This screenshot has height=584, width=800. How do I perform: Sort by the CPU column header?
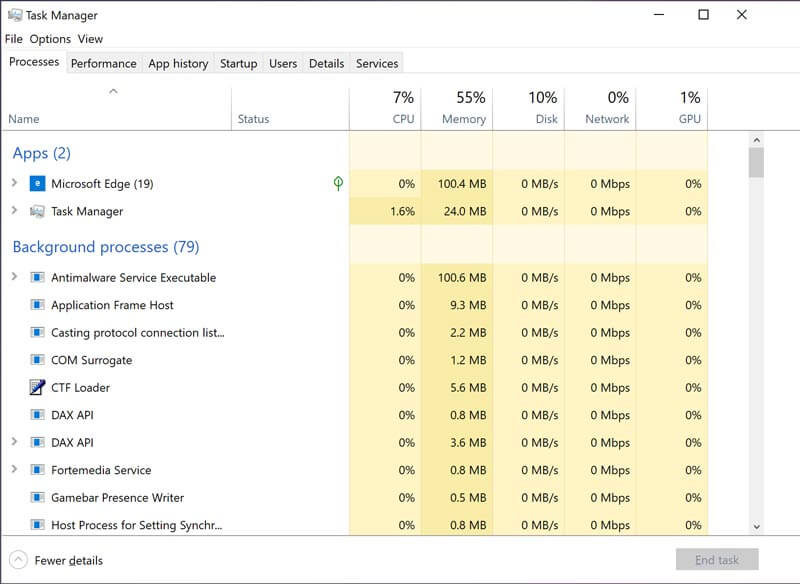385,108
